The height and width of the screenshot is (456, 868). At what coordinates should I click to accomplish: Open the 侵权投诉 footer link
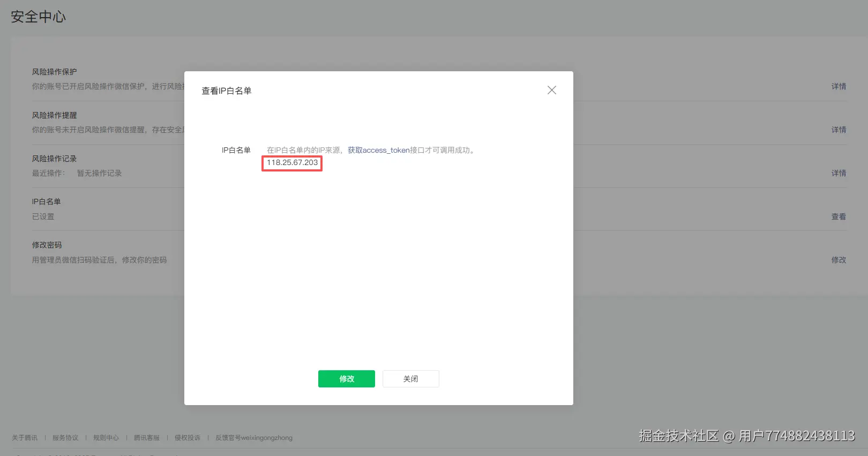click(188, 438)
